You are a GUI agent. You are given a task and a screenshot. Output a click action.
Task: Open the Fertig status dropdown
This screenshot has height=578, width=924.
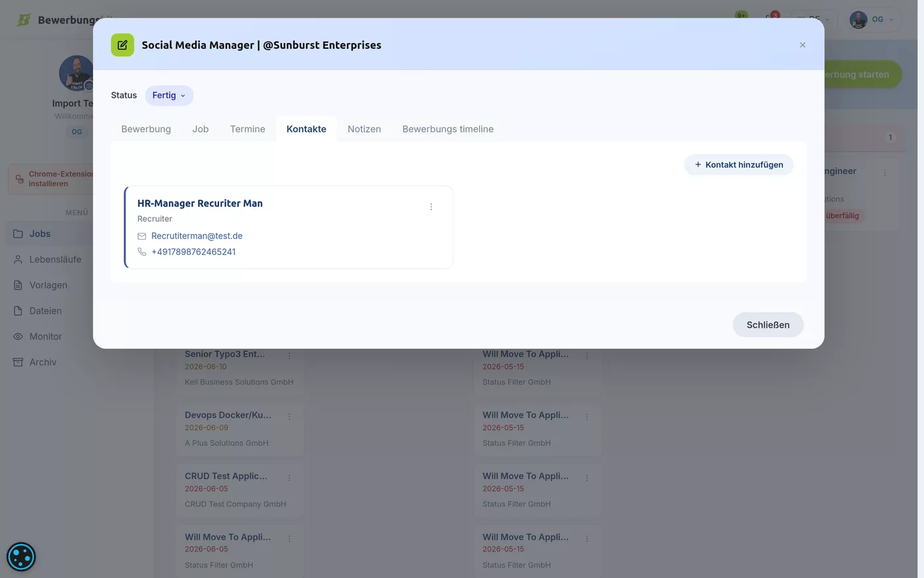click(x=169, y=95)
